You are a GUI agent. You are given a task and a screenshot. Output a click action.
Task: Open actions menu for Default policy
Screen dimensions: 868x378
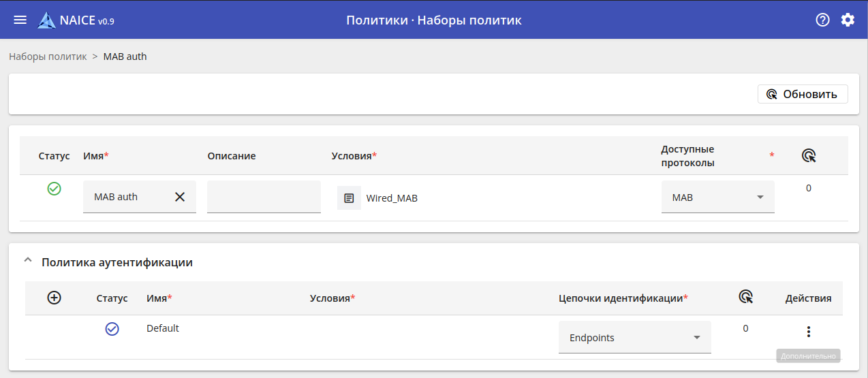click(x=808, y=332)
